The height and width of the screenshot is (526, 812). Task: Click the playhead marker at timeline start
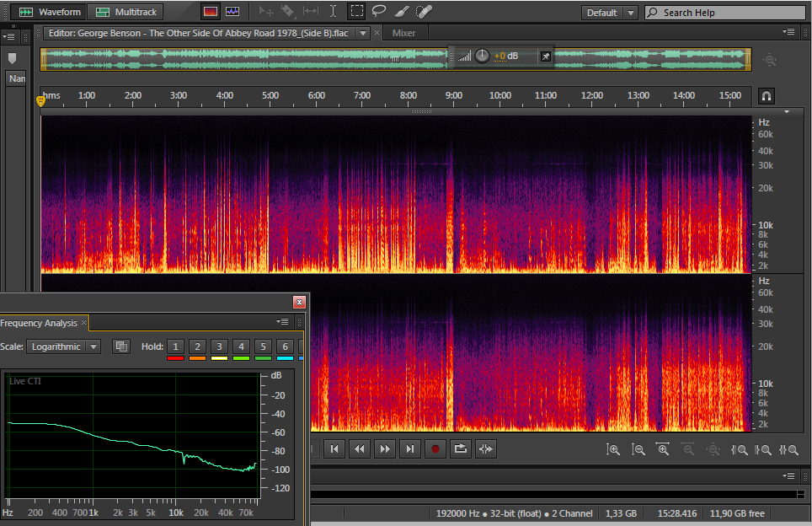pyautogui.click(x=41, y=100)
